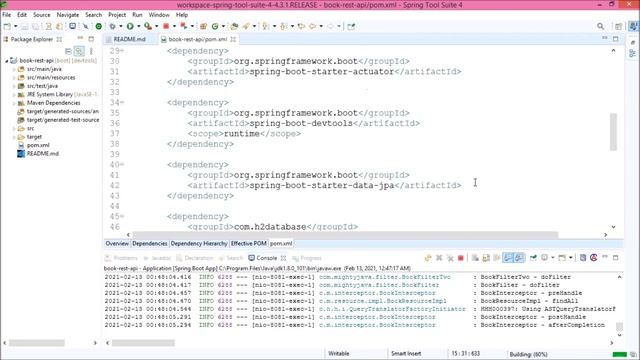640x360 pixels.
Task: Click the Debug bug icon in the toolbar
Action: click(112, 26)
